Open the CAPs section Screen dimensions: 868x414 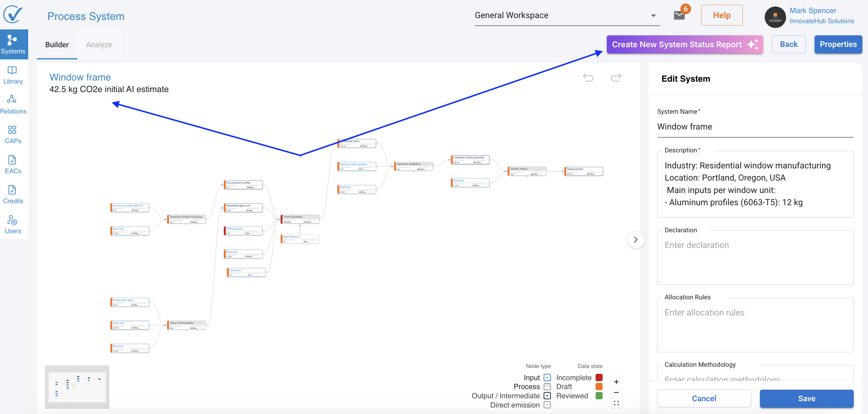point(13,135)
